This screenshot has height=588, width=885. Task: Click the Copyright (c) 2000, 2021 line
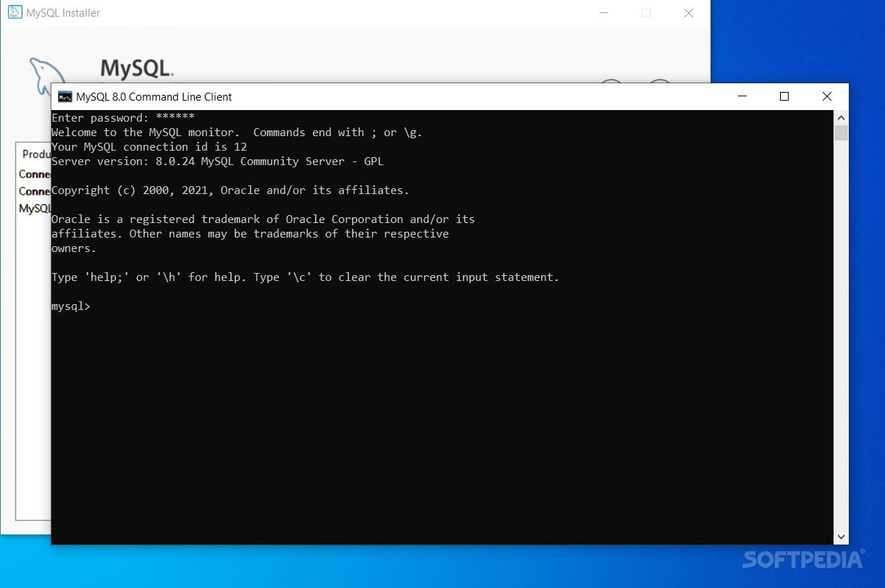coord(230,190)
